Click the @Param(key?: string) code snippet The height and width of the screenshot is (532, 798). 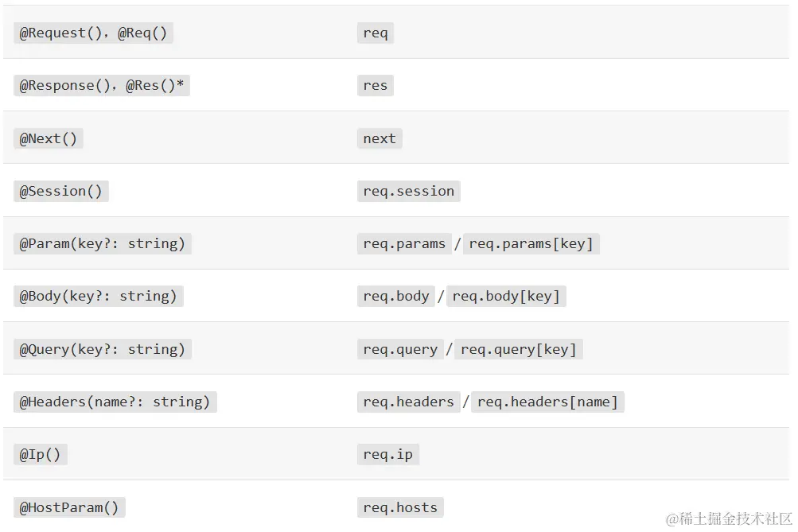click(x=103, y=243)
